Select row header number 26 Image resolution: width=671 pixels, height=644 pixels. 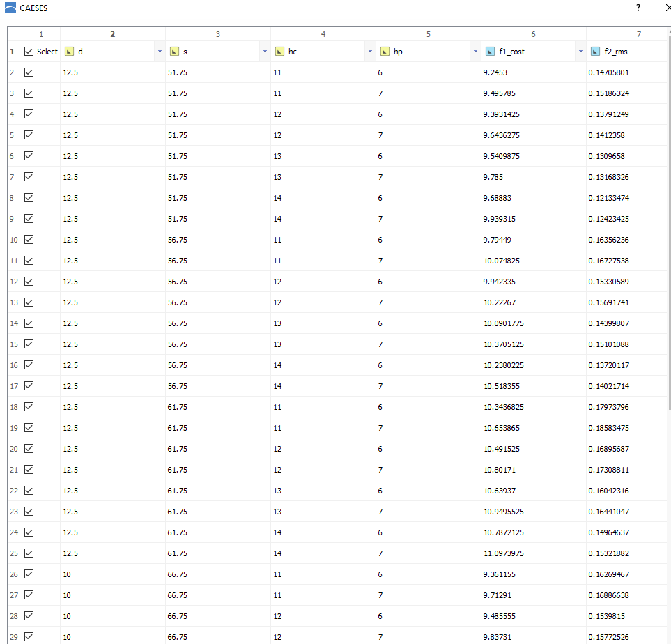click(14, 574)
